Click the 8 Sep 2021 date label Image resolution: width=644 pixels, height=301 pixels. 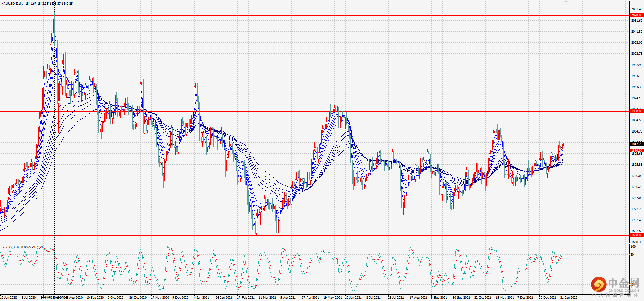click(439, 298)
